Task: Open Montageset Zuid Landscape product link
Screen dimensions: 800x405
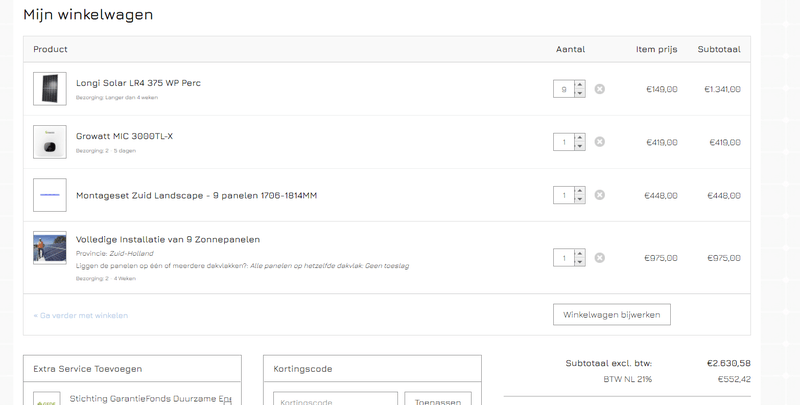Action: [x=196, y=195]
